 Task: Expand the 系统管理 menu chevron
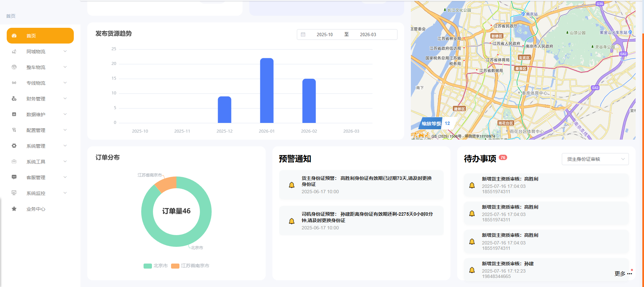pos(65,146)
